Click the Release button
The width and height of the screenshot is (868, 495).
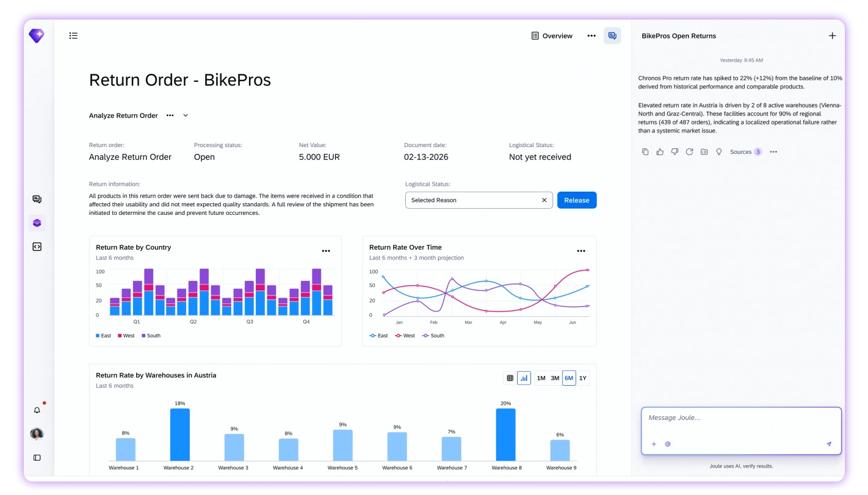pyautogui.click(x=577, y=200)
